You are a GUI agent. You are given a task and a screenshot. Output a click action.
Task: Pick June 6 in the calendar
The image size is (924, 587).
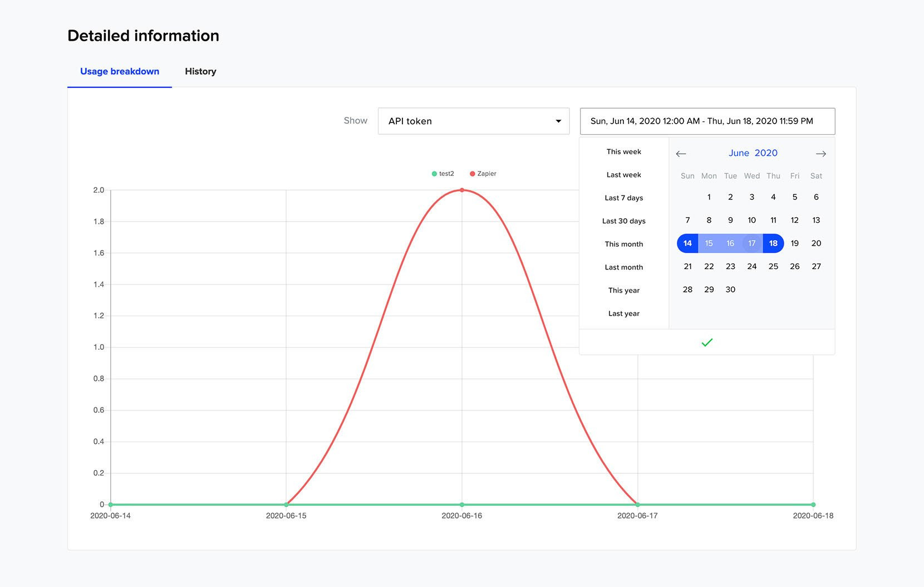coord(816,197)
